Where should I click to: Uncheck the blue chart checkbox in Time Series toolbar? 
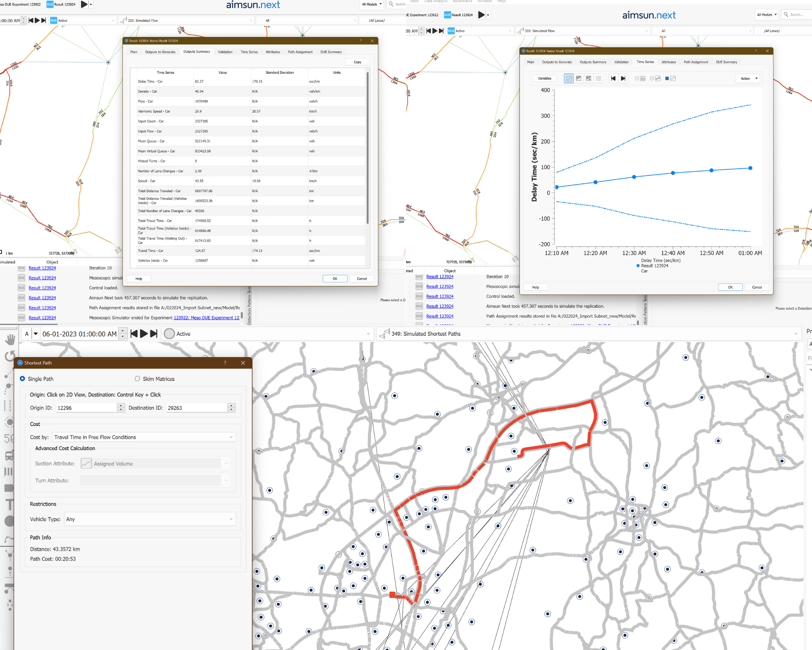coord(667,78)
